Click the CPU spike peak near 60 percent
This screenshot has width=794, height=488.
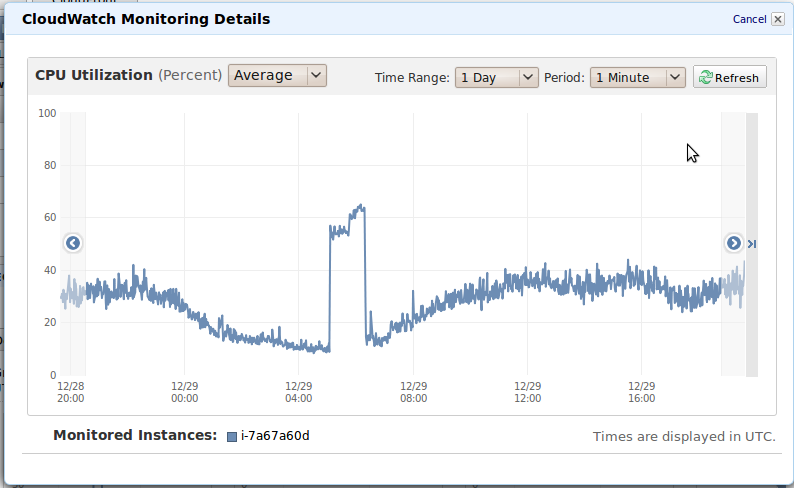click(361, 206)
